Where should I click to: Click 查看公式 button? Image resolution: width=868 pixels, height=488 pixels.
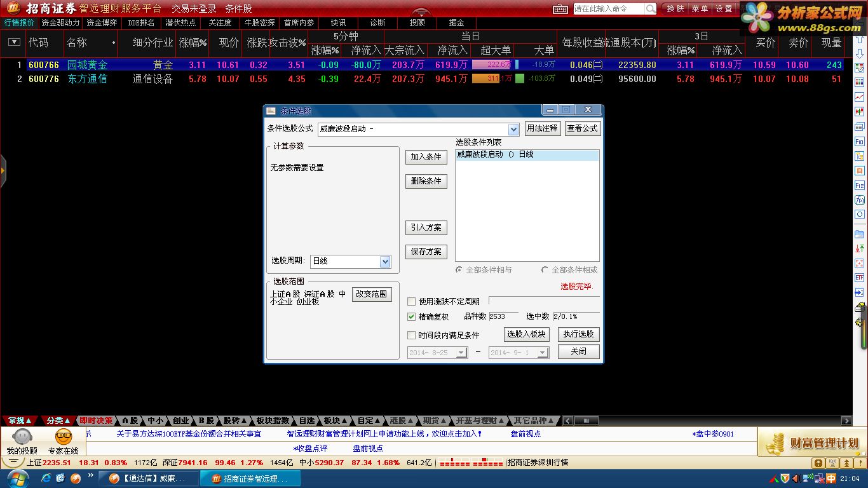(x=582, y=128)
